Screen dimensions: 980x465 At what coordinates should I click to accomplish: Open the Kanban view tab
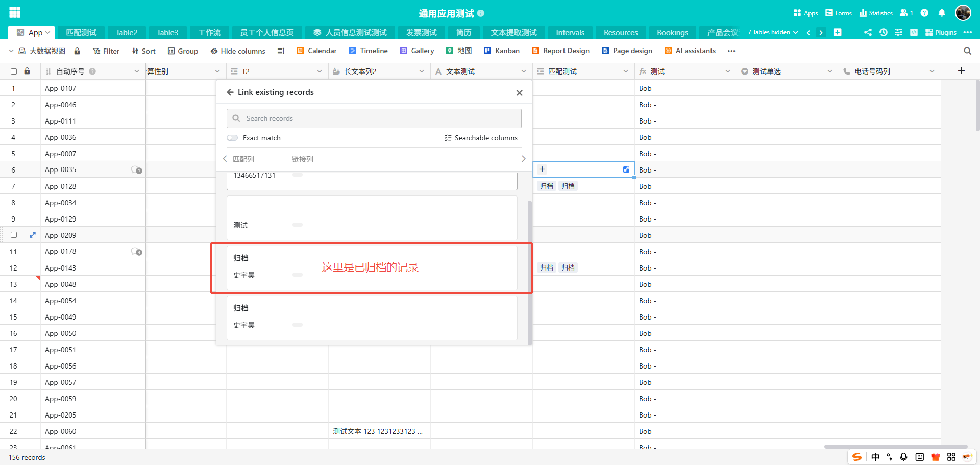[502, 51]
